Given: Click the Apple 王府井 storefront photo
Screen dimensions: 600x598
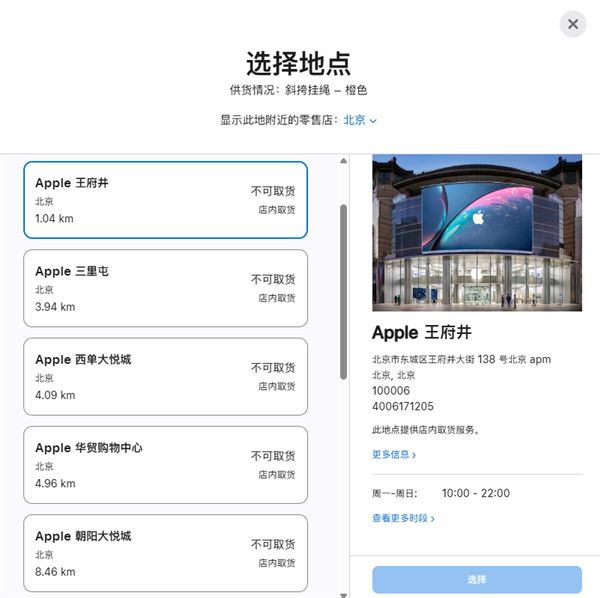Looking at the screenshot, I should (x=476, y=232).
